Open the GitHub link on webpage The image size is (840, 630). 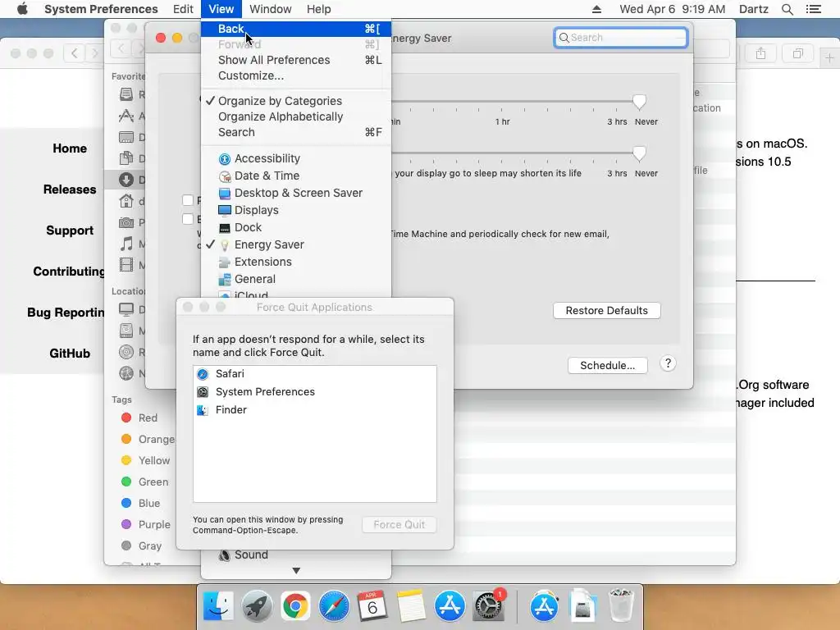coord(70,354)
